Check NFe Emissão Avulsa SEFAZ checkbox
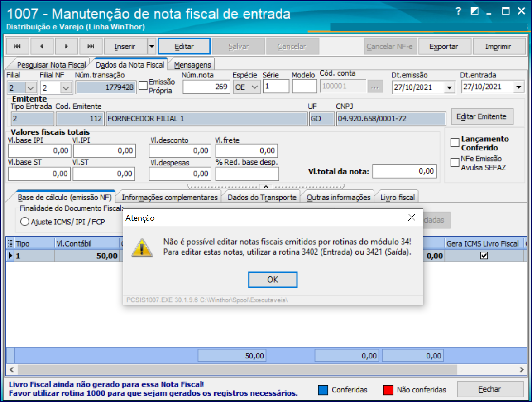This screenshot has width=532, height=402. pyautogui.click(x=455, y=162)
